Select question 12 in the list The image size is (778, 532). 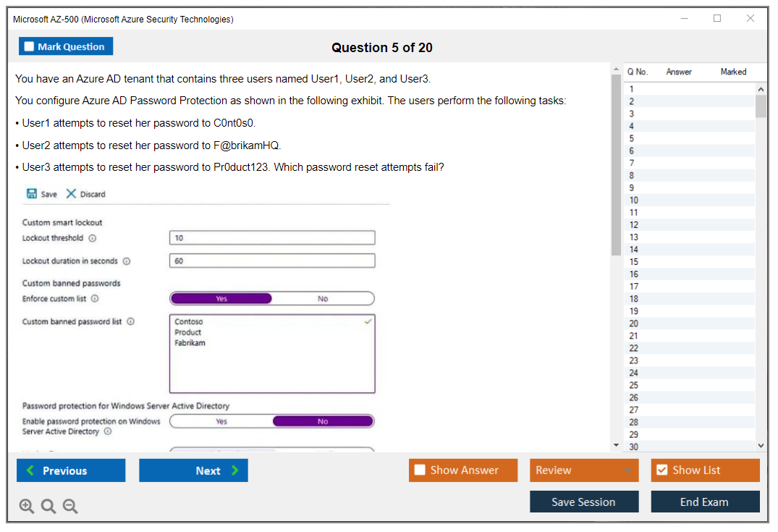click(634, 225)
